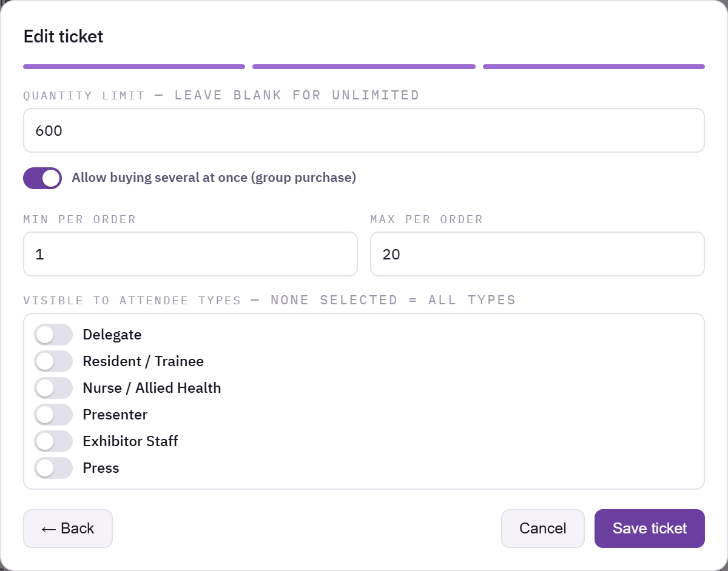Click the 'Min per order' label
Screen dimensions: 728x571
click(79, 219)
